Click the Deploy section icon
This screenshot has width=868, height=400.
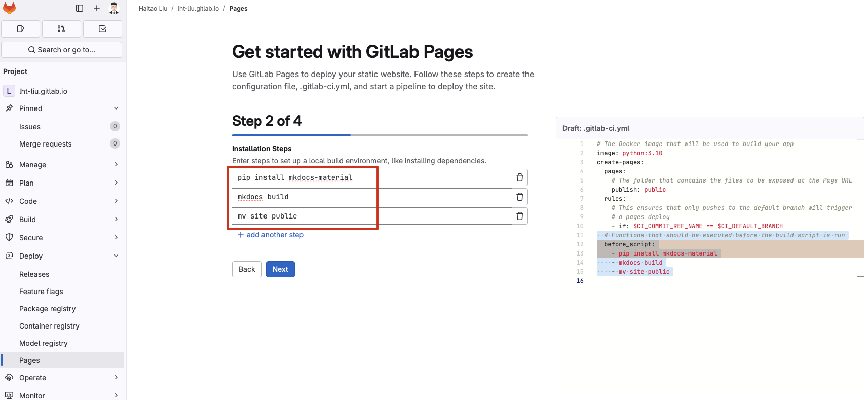tap(9, 256)
